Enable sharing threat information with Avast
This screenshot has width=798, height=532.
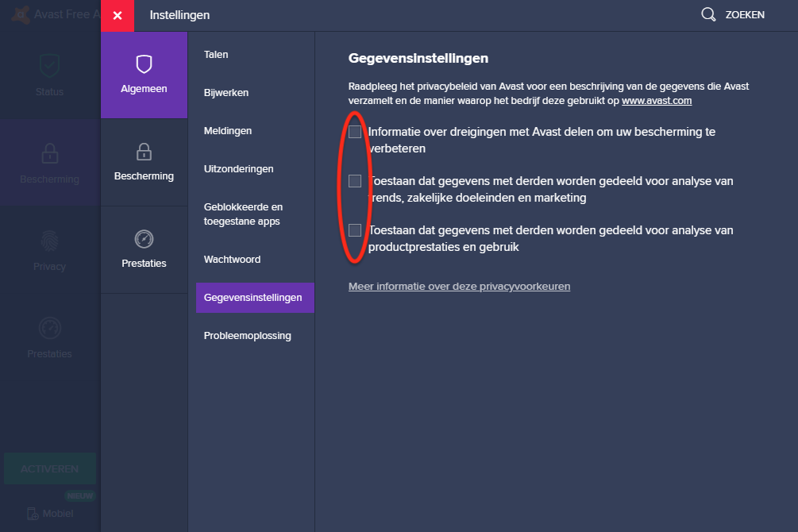tap(355, 132)
